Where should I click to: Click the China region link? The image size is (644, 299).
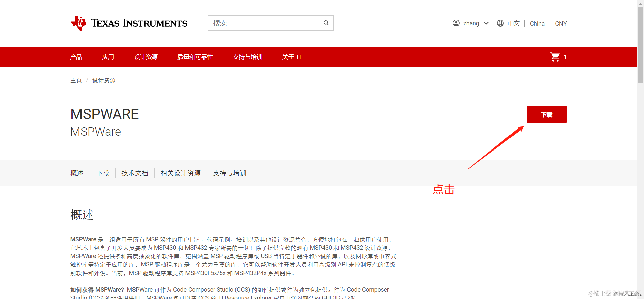pyautogui.click(x=537, y=23)
